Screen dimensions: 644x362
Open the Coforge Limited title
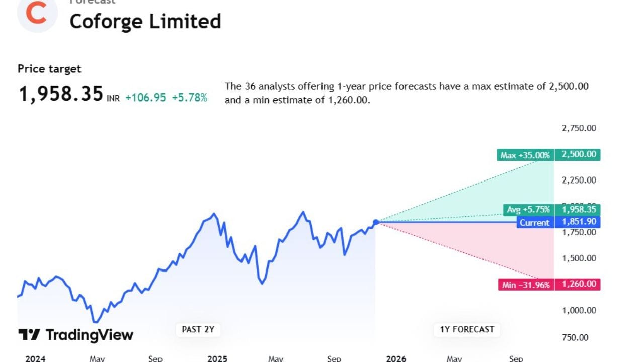pos(145,21)
